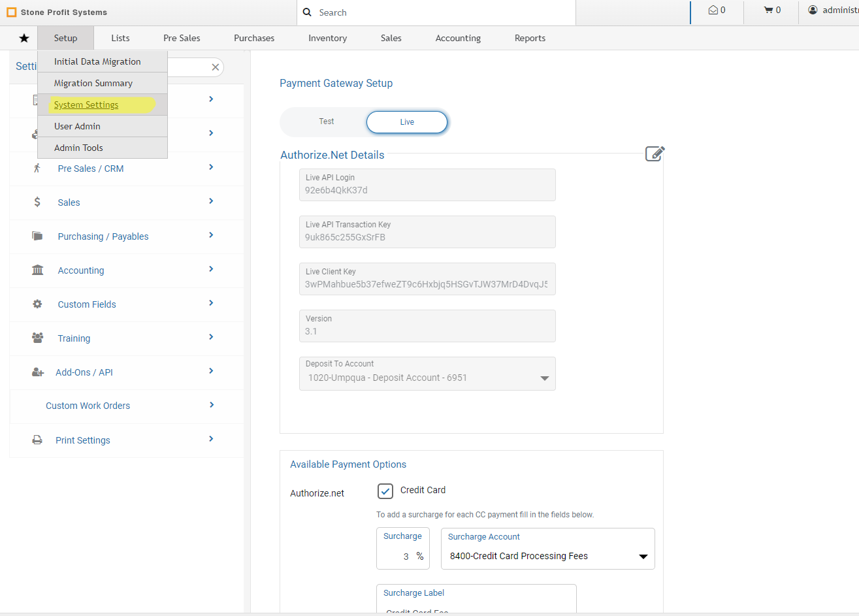Click the Authorize.net label text
The height and width of the screenshot is (616, 859).
coord(317,493)
